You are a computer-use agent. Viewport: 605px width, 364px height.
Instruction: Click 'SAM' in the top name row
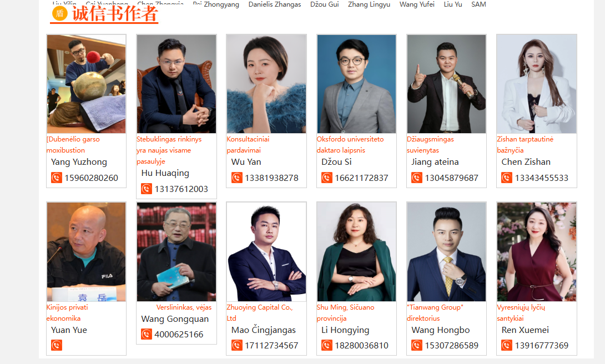(x=478, y=4)
